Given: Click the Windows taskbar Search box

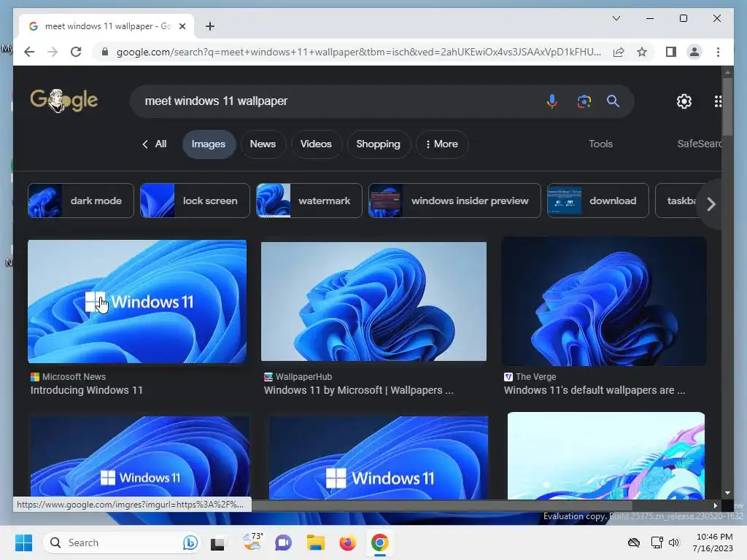Looking at the screenshot, I should [122, 542].
